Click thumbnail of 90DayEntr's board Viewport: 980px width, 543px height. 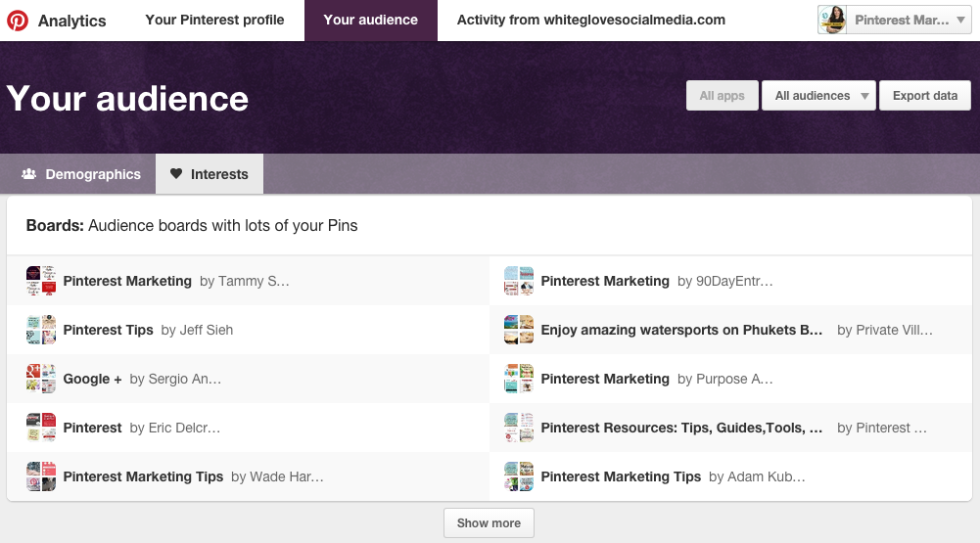[x=519, y=281]
